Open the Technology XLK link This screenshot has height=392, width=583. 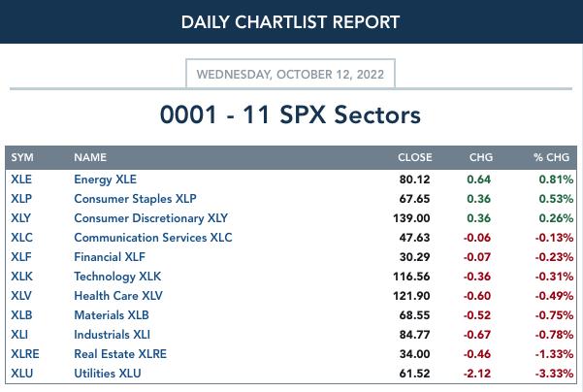click(117, 277)
